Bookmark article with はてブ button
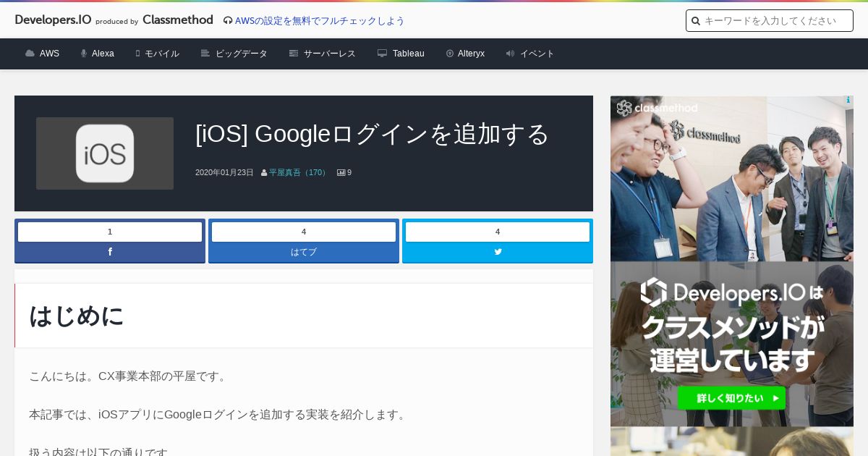This screenshot has height=456, width=868. coord(304,252)
